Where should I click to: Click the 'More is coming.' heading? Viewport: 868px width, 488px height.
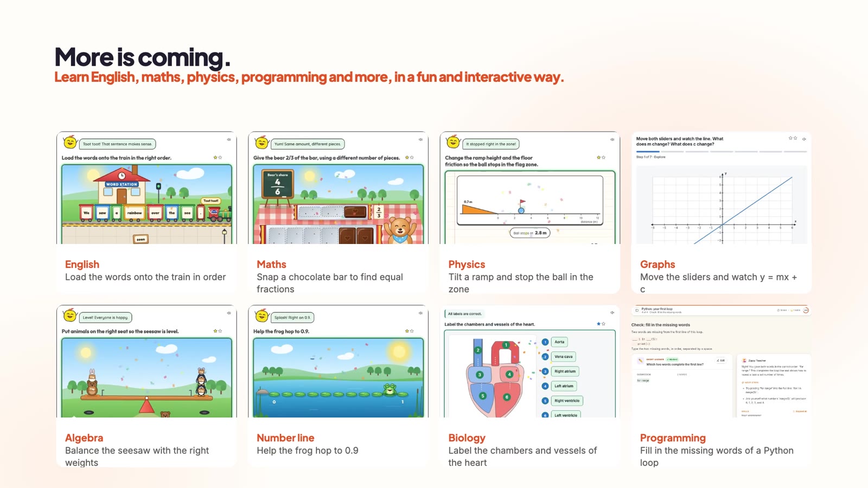(142, 57)
